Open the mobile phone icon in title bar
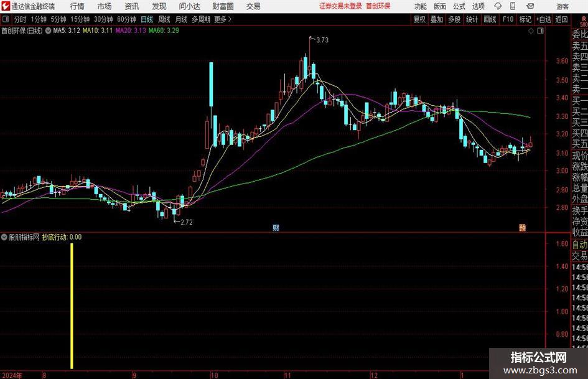 (x=513, y=6)
